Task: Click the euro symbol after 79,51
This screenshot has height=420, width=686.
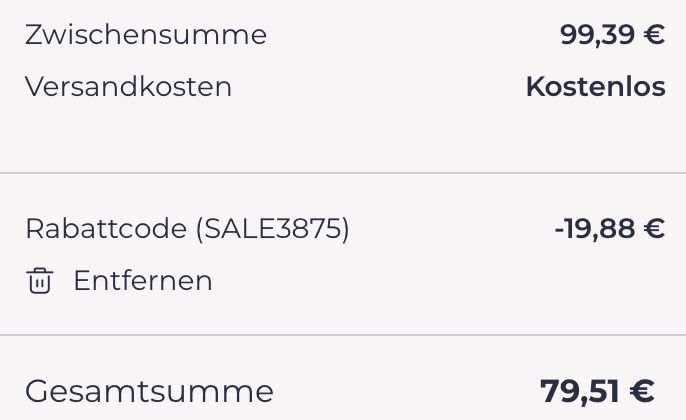Action: [642, 391]
